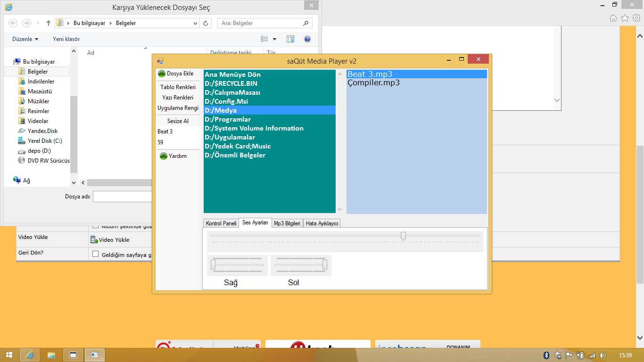Open the Mp3 Bilgileri tab
Viewport: 644px width, 362px height.
pyautogui.click(x=287, y=223)
